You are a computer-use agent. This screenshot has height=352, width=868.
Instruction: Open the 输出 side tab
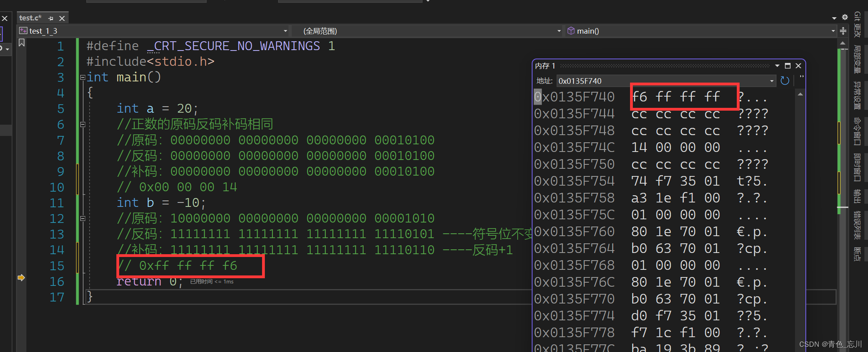[858, 196]
